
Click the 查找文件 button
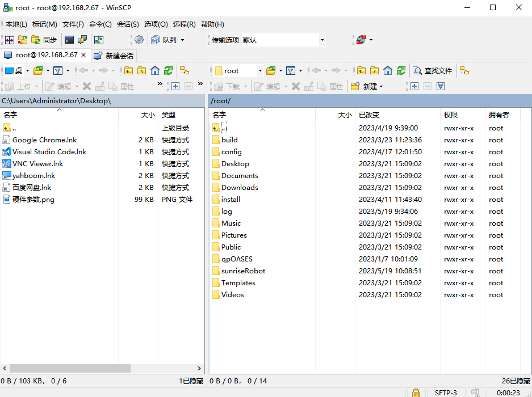433,70
